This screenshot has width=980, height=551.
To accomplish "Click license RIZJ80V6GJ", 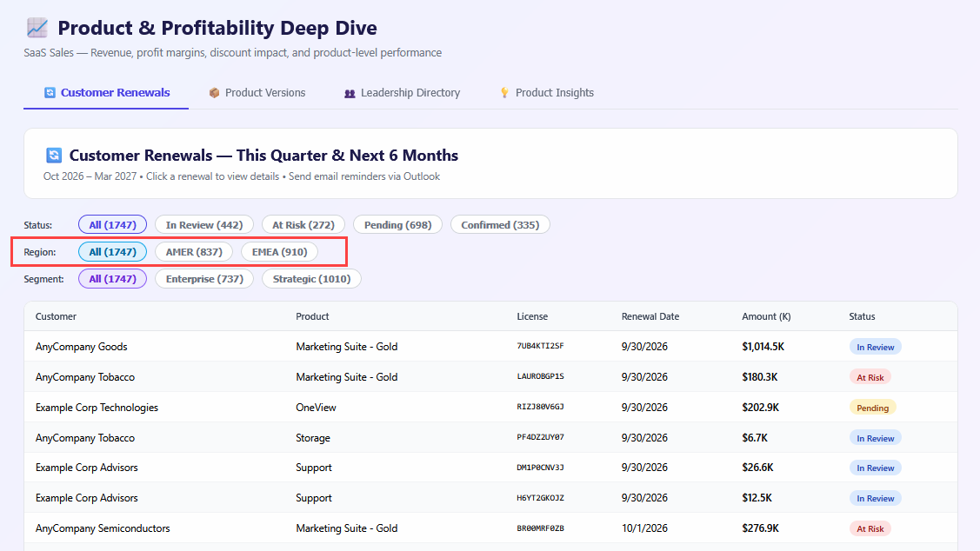I will [540, 407].
